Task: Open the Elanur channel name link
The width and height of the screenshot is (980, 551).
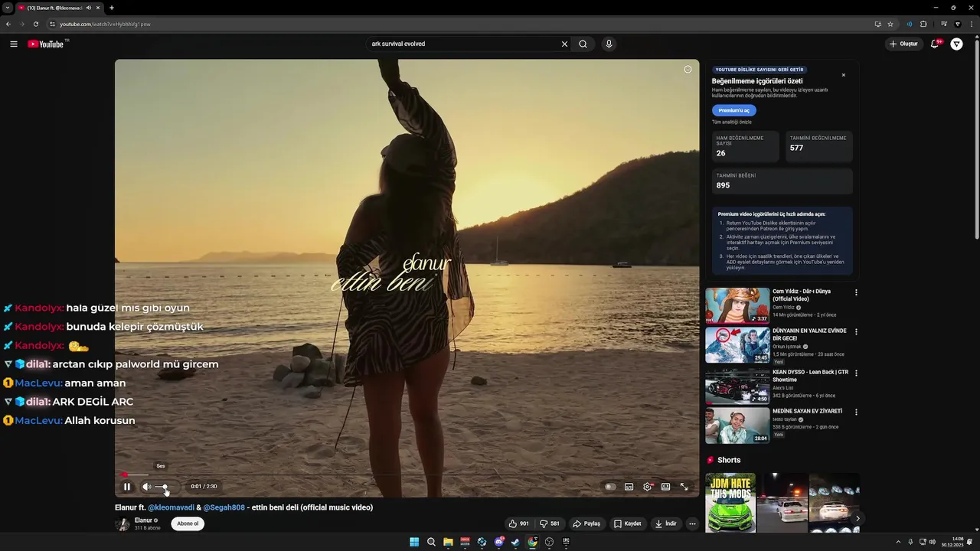Action: coord(143,520)
